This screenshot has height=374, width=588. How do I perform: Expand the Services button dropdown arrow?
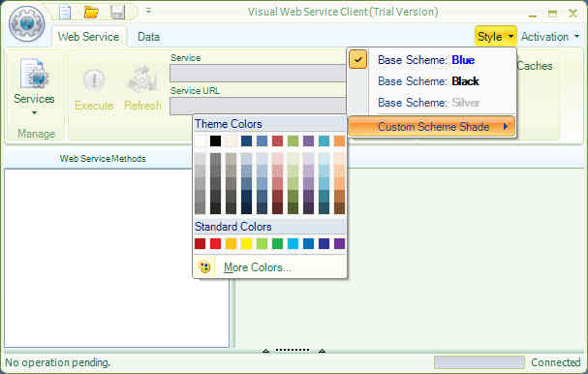click(34, 112)
